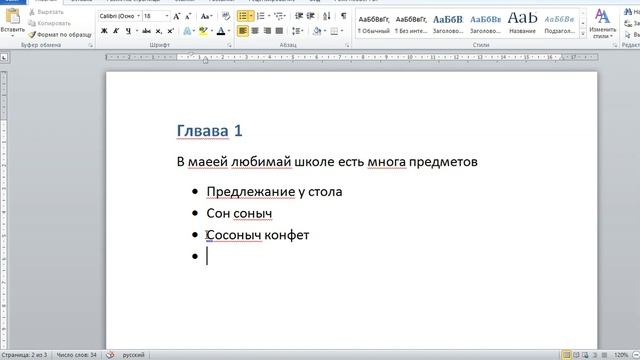
Task: Open the font name Calibri dropdown
Action: [x=138, y=16]
